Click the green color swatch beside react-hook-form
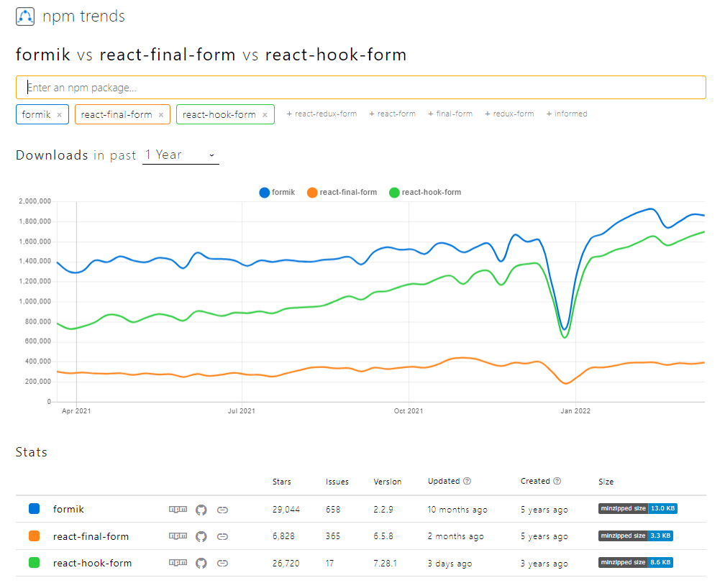Image resolution: width=725 pixels, height=588 pixels. pyautogui.click(x=34, y=563)
